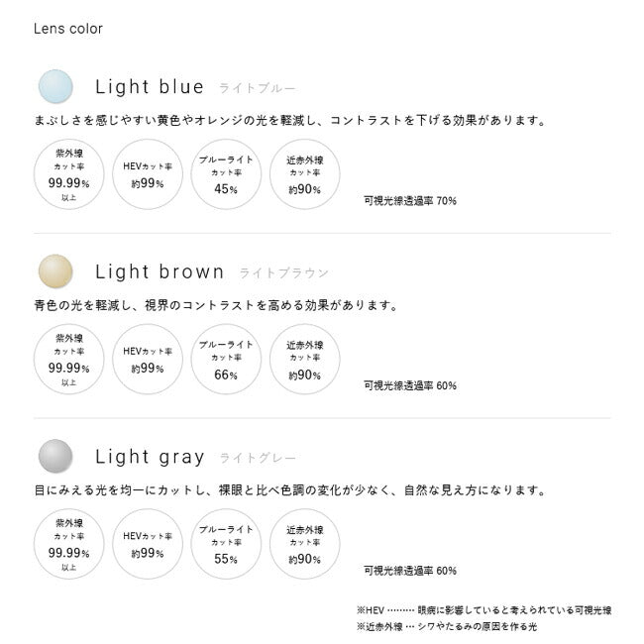Select UV cut 99.99% badge under Light brown
The height and width of the screenshot is (644, 644).
click(69, 359)
